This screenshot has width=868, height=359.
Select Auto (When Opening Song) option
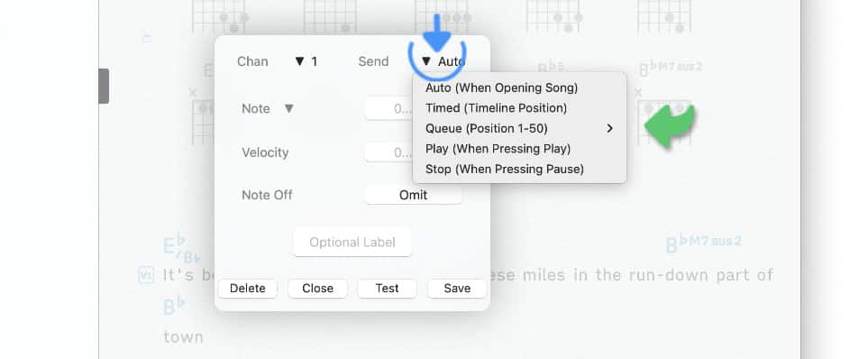(x=501, y=87)
